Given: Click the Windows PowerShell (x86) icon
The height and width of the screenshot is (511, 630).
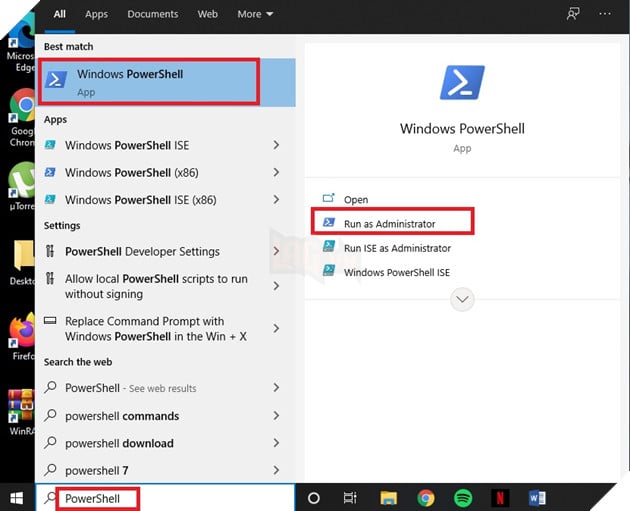Looking at the screenshot, I should (x=50, y=172).
